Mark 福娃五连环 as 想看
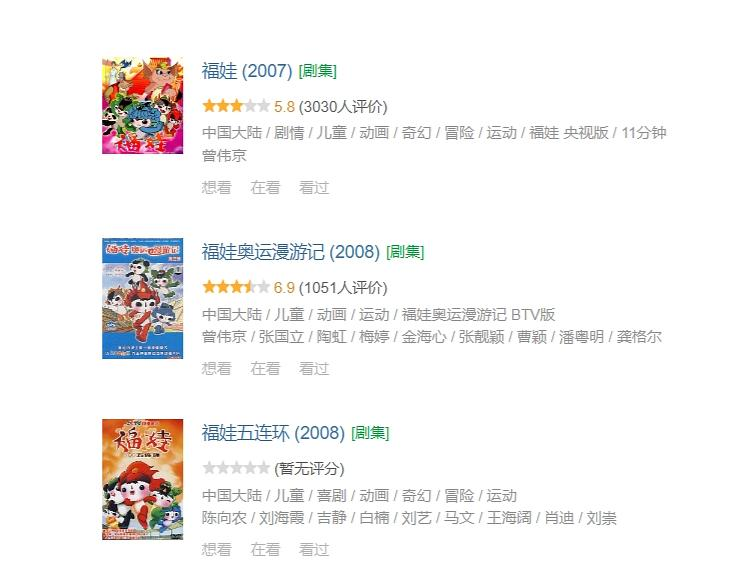Viewport: 743px width, 577px height. [x=217, y=550]
